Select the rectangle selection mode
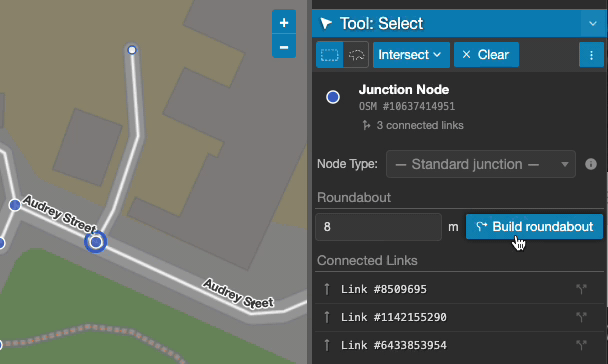Viewport: 608px width, 364px height. (330, 55)
